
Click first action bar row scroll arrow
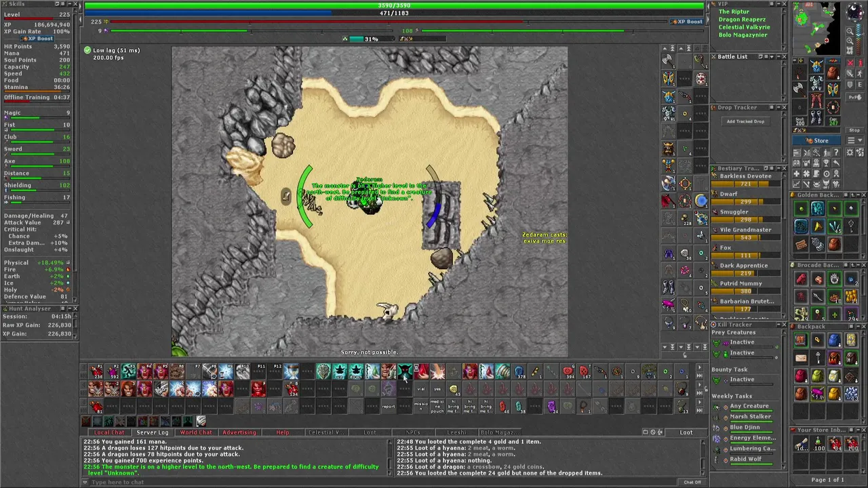[700, 367]
